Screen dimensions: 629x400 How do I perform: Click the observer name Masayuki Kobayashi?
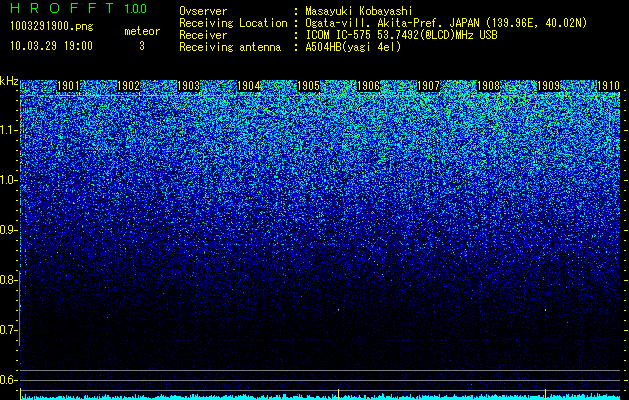359,11
